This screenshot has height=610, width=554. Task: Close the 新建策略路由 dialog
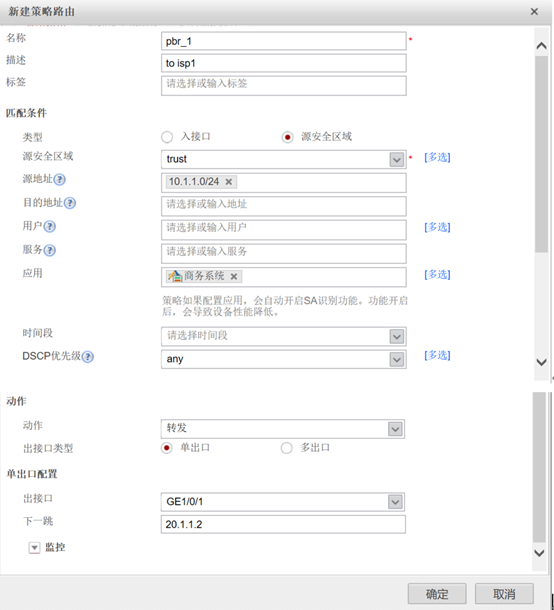tap(534, 12)
